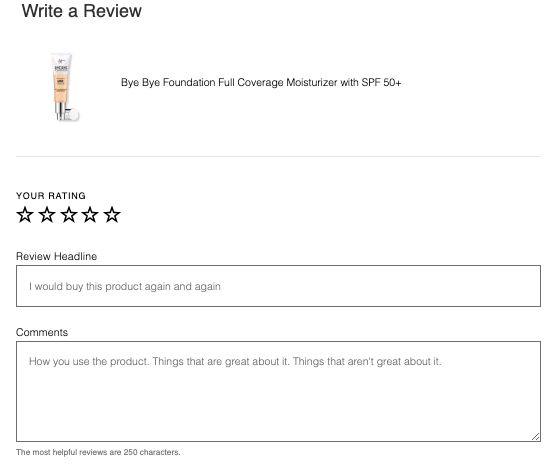Screen dimensions: 554x474
Task: Click the Comments box resize handle
Action: pyautogui.click(x=536, y=437)
